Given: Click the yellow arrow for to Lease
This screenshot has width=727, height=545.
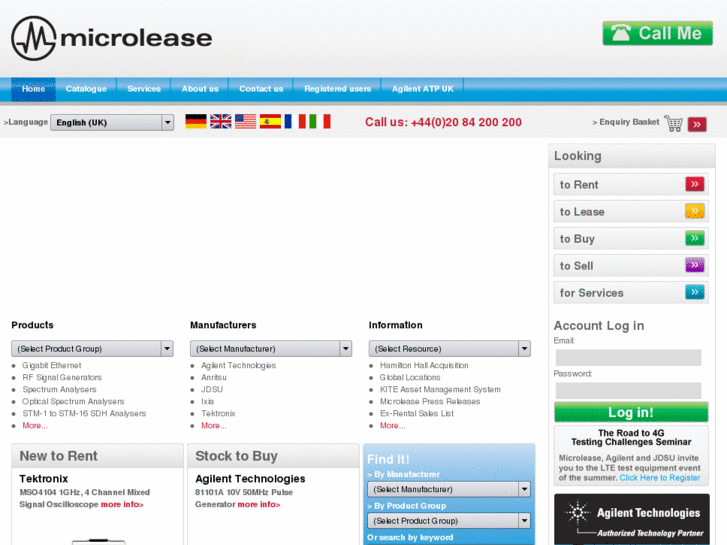Looking at the screenshot, I should click(x=695, y=212).
